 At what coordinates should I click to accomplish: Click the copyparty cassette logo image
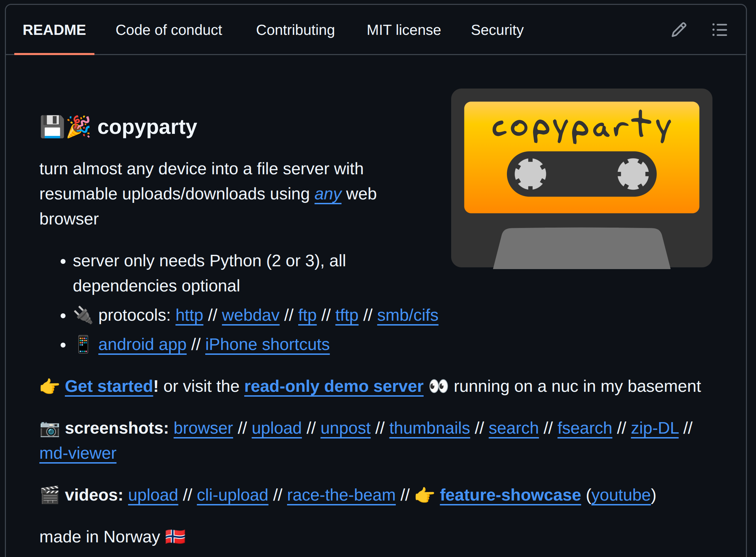click(581, 178)
